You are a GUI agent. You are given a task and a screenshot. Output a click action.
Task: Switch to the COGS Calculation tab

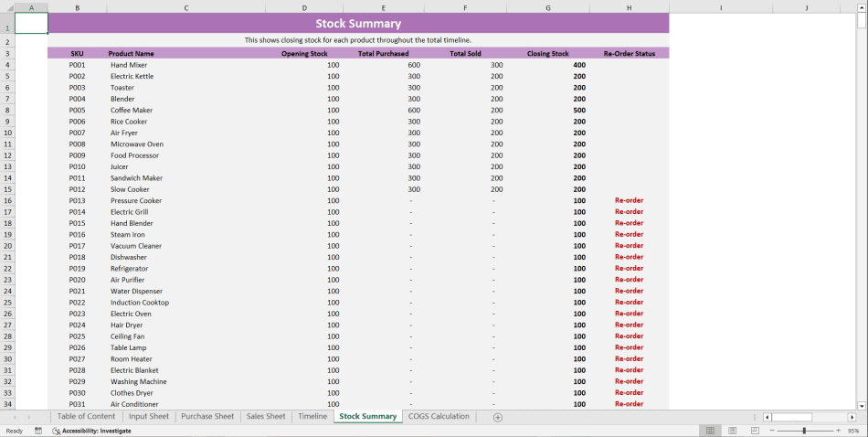[x=439, y=417]
